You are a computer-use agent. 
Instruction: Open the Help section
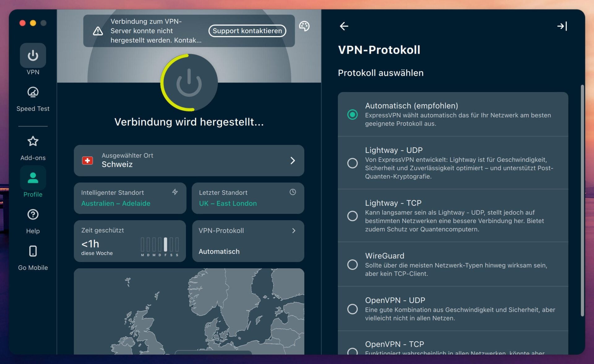tap(32, 214)
